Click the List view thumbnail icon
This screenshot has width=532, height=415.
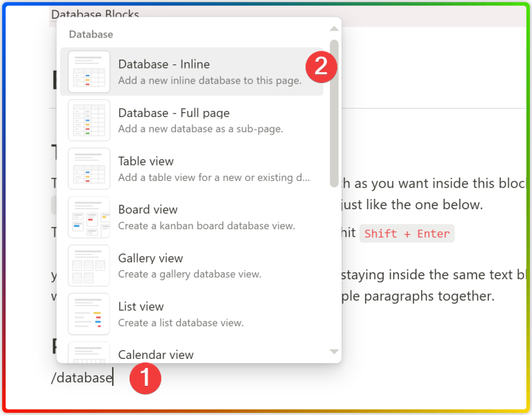pos(89,314)
